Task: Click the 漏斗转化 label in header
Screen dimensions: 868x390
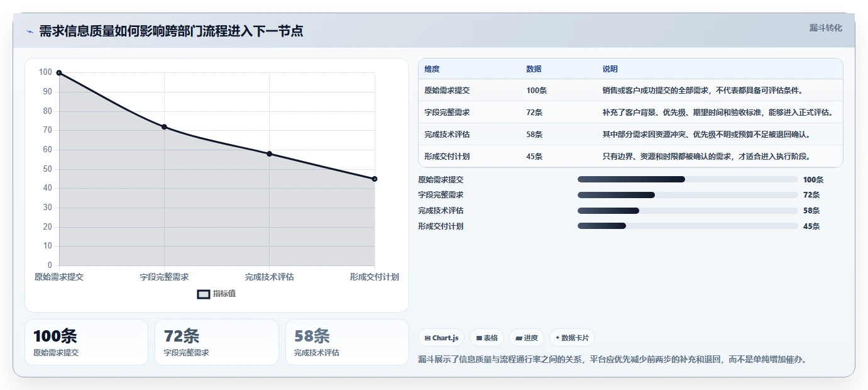Action: coord(825,28)
